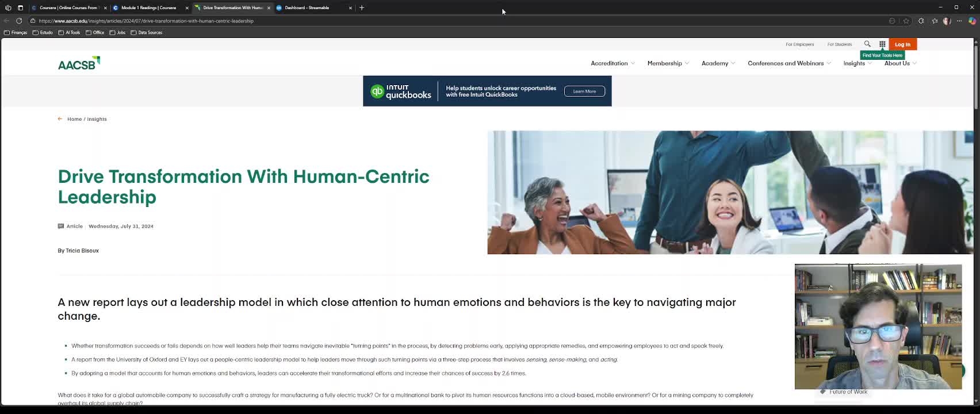
Task: Click the Find Your Tools Here tooltip
Action: click(x=882, y=55)
